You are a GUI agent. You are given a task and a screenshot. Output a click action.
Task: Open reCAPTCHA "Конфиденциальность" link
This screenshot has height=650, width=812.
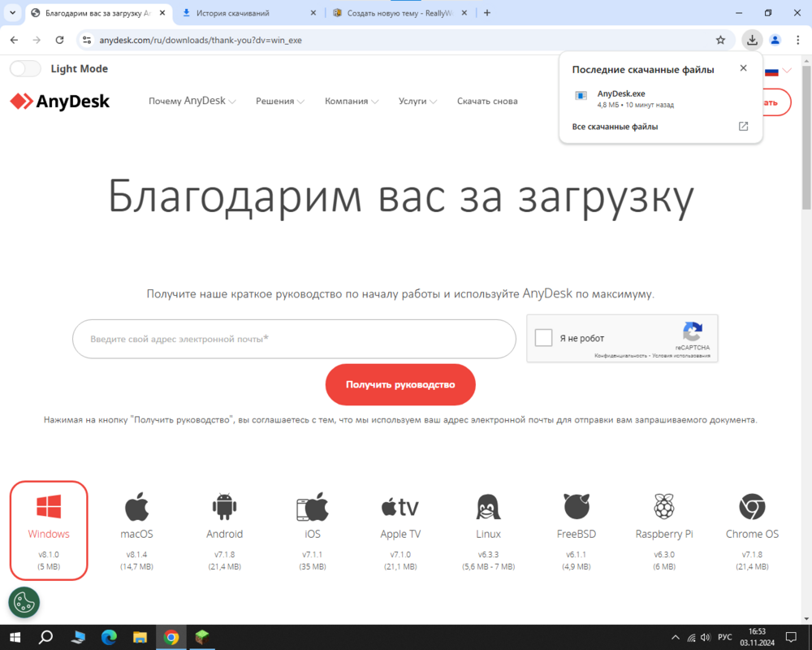[620, 356]
